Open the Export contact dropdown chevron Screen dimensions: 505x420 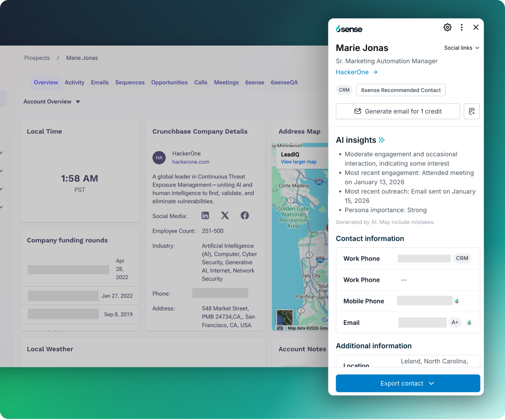432,383
